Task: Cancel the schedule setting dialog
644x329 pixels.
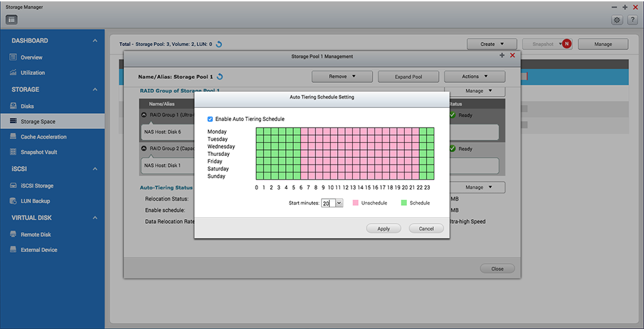Action: 426,228
